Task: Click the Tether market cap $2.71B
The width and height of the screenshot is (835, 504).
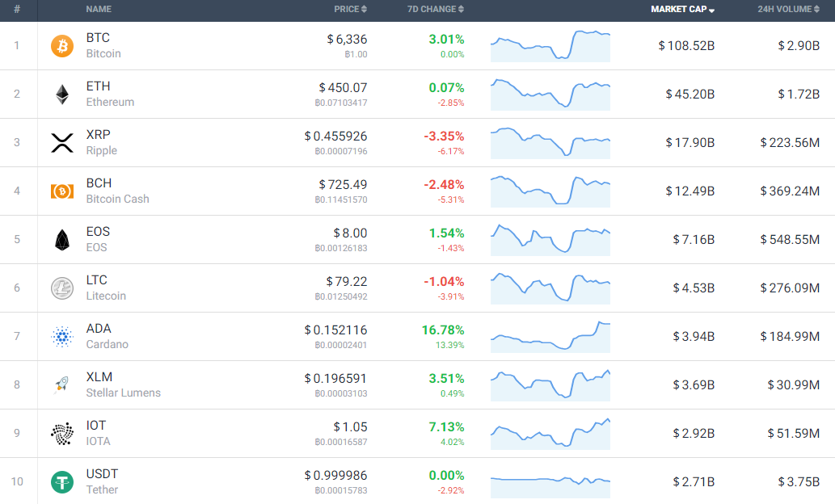Action: click(694, 481)
